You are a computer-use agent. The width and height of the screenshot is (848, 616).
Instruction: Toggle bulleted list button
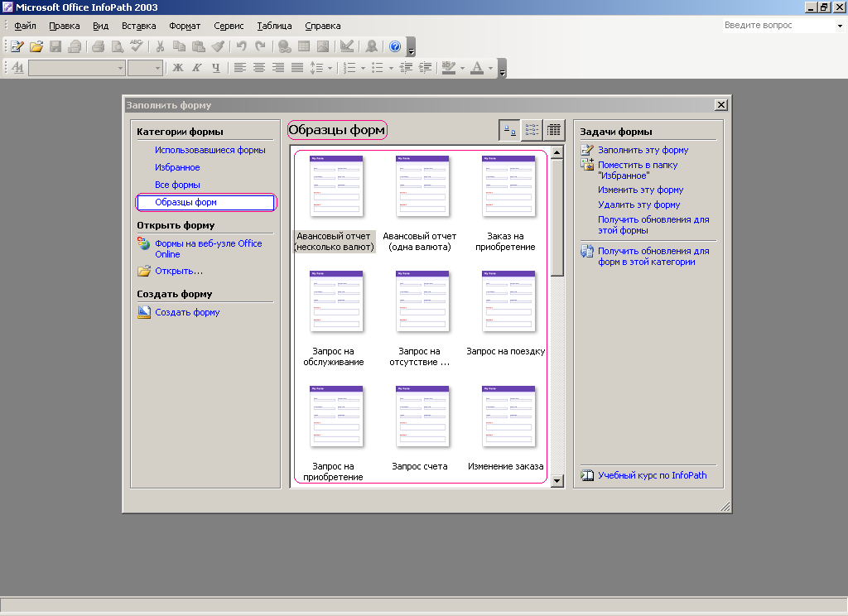(378, 68)
